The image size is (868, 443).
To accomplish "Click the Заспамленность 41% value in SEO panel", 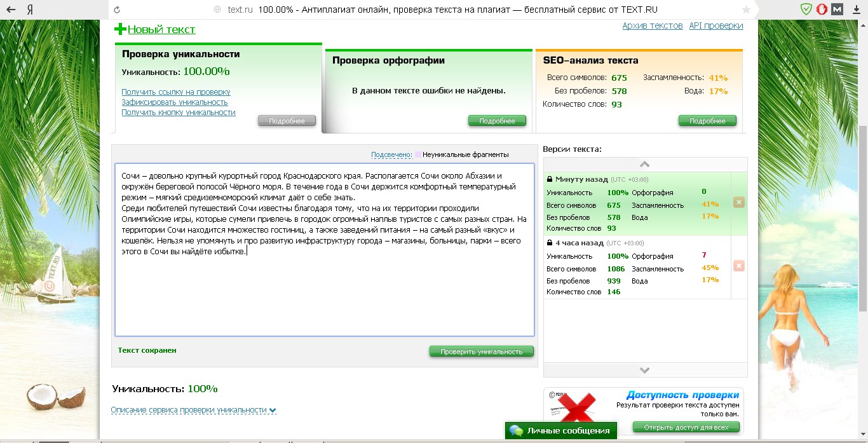I will (x=718, y=78).
